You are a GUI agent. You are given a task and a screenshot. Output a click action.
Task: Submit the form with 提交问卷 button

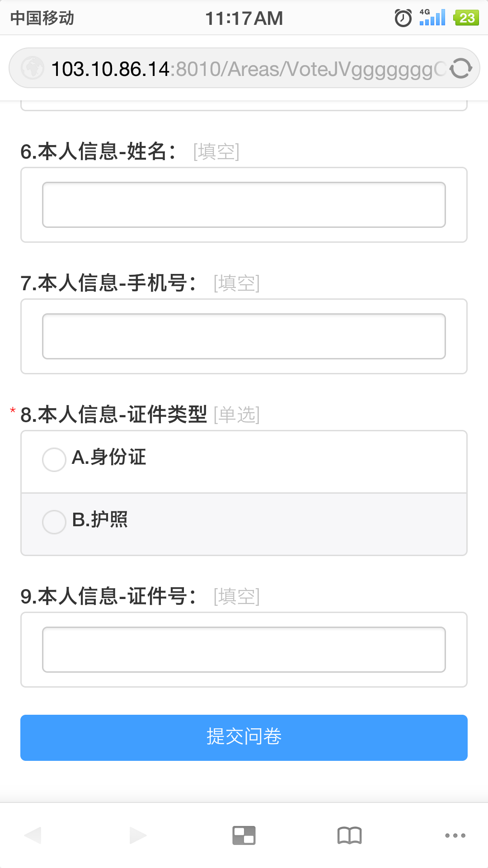[x=244, y=737]
